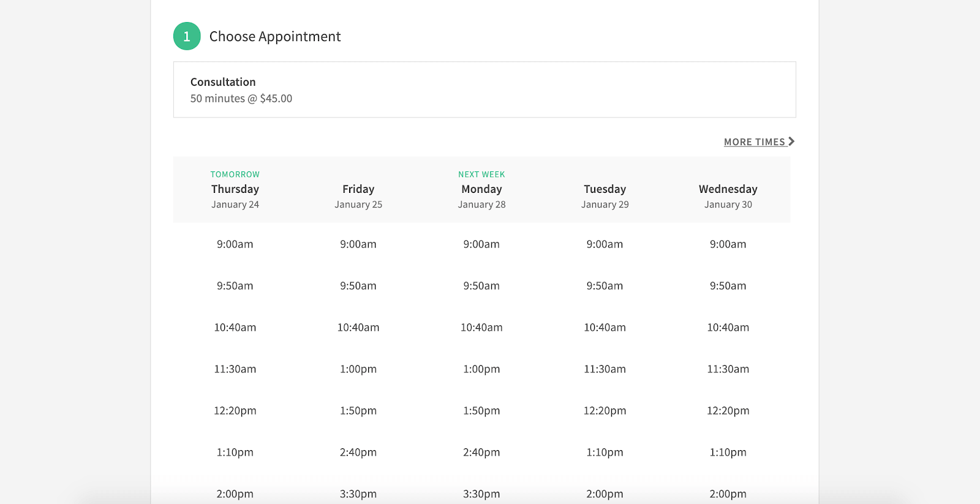The image size is (980, 504).
Task: Select Thursday's 11:30am time slot
Action: click(235, 369)
